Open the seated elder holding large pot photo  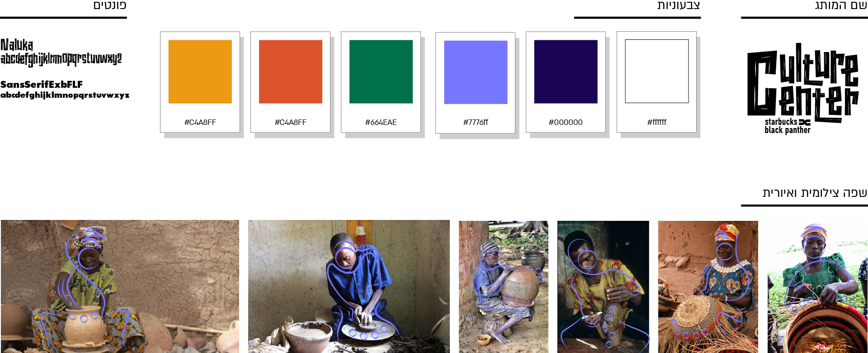click(503, 287)
